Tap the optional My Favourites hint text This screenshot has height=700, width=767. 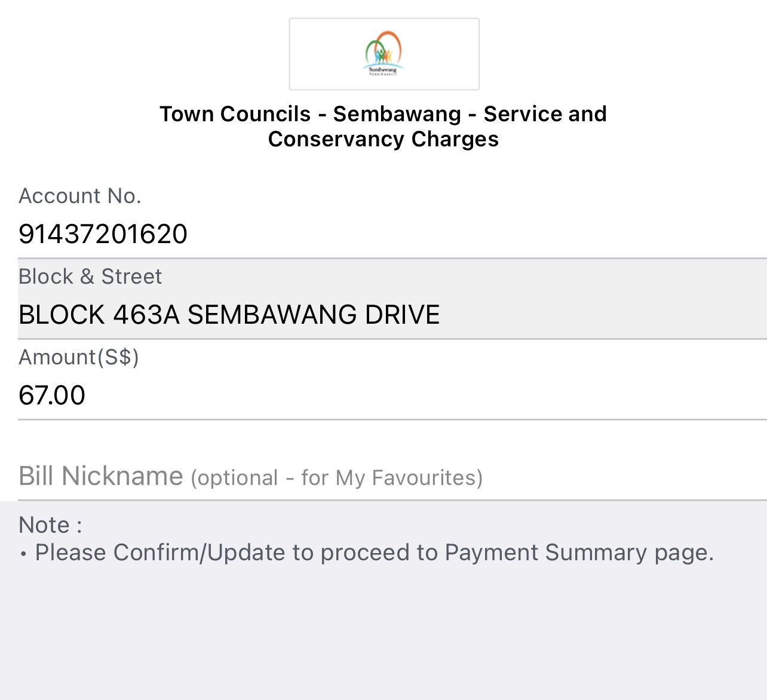click(x=337, y=478)
